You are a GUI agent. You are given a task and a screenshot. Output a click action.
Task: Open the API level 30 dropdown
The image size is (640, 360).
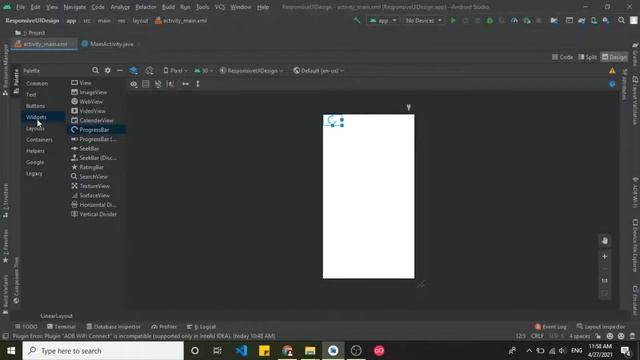pos(203,71)
